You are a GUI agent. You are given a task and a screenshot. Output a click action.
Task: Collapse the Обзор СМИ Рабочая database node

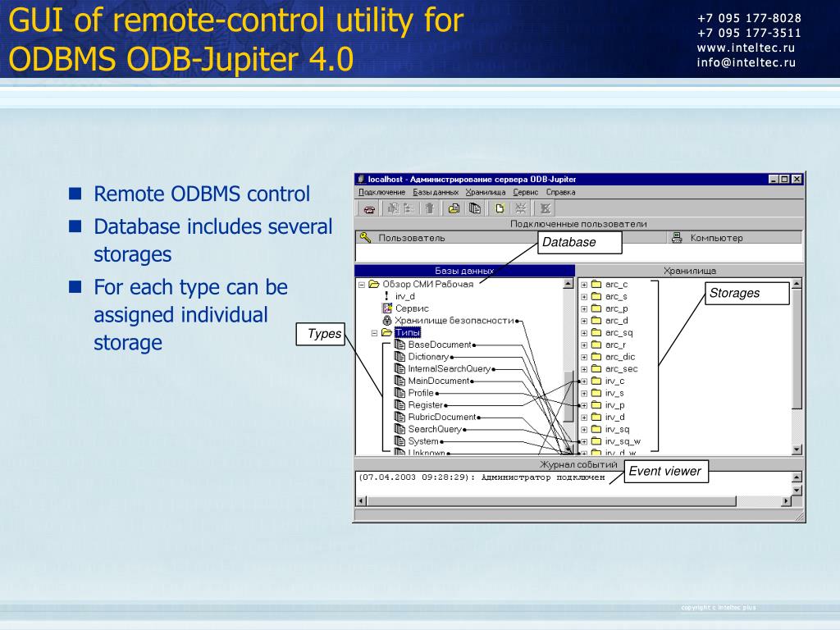pos(362,285)
